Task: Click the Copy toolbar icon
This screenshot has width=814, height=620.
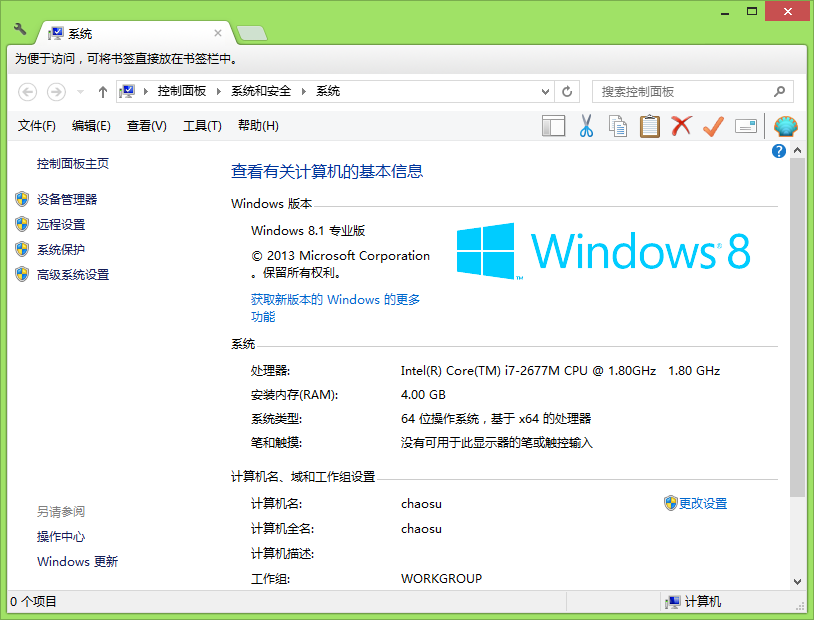Action: (x=618, y=126)
